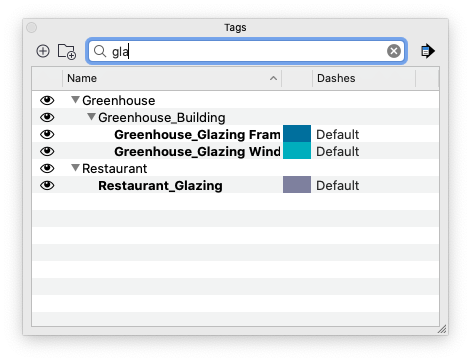Hide the Greenhouse tag folder
471x362 pixels.
(47, 100)
